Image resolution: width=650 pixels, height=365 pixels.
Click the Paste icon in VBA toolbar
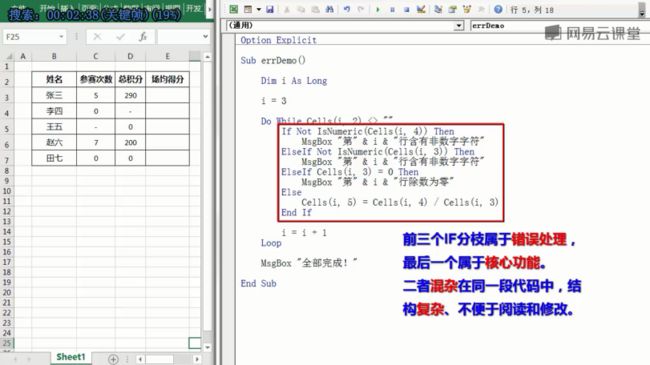[x=315, y=9]
